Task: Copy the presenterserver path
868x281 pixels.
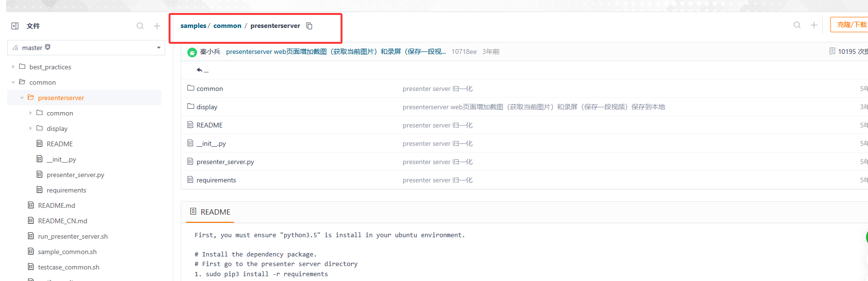Action: [x=309, y=26]
